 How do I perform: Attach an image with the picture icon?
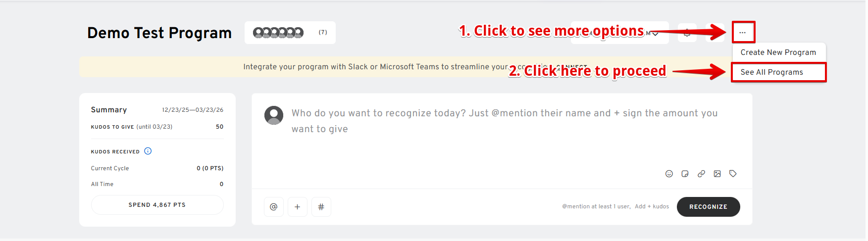[x=717, y=174]
